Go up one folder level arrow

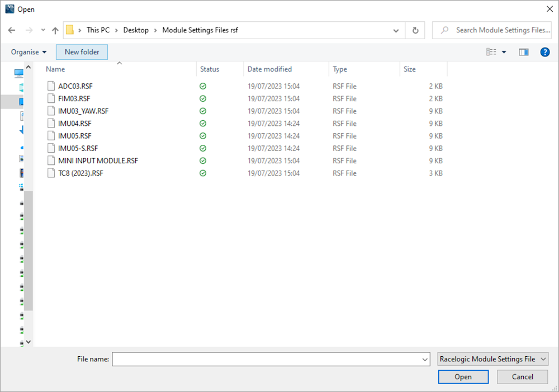55,30
